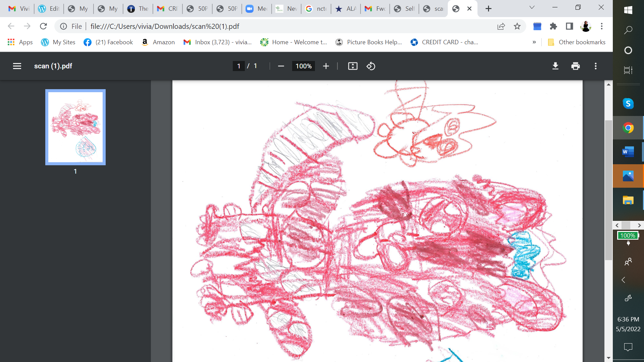Open the Other bookmarks folder
This screenshot has height=362, width=644.
(x=577, y=42)
